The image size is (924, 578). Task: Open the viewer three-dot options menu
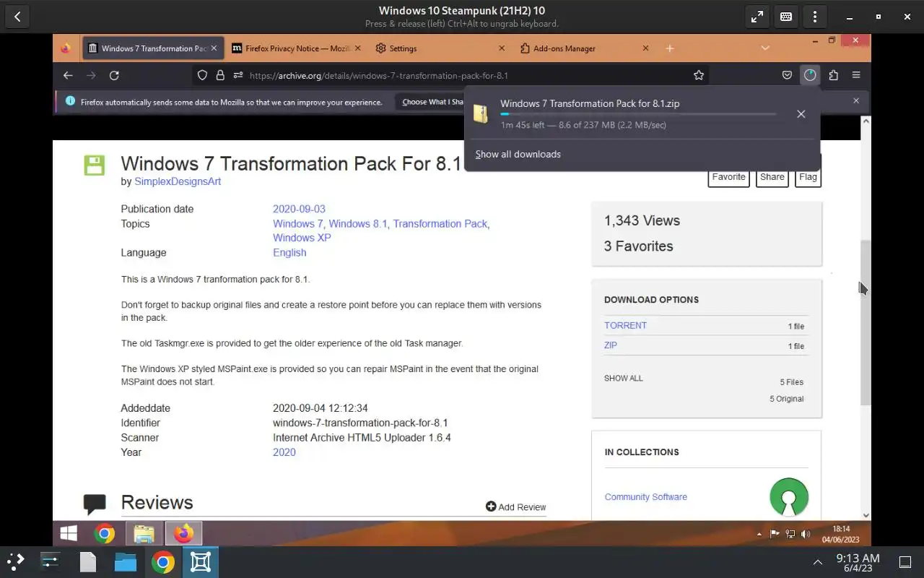pos(815,17)
